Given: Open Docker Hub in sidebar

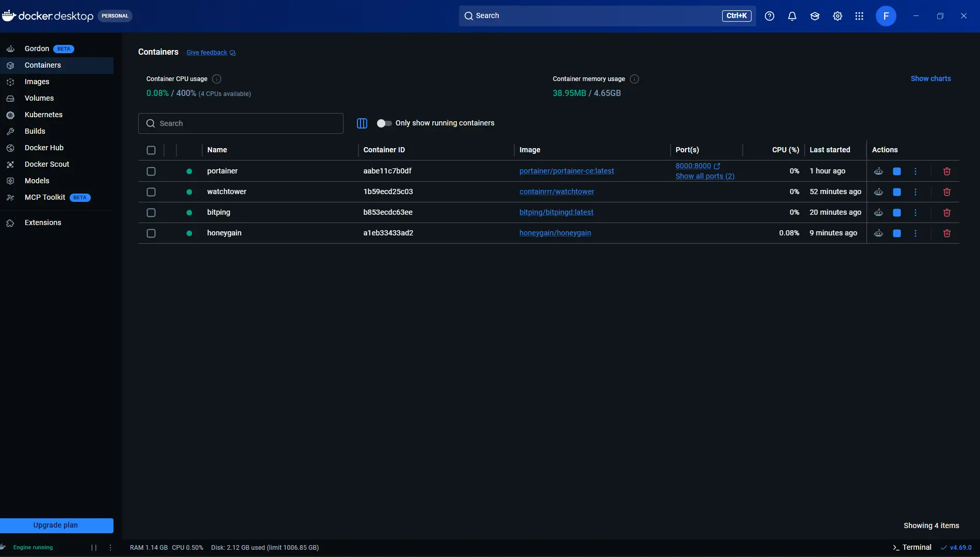Looking at the screenshot, I should tap(57, 148).
